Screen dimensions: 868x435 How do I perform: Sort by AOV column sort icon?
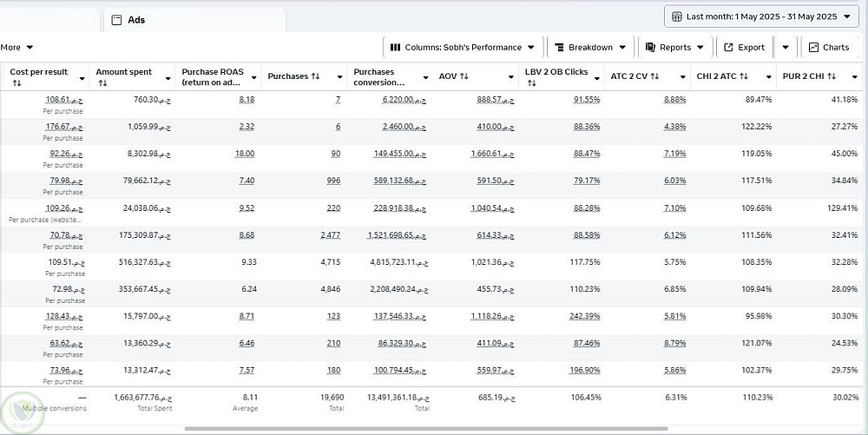click(464, 76)
